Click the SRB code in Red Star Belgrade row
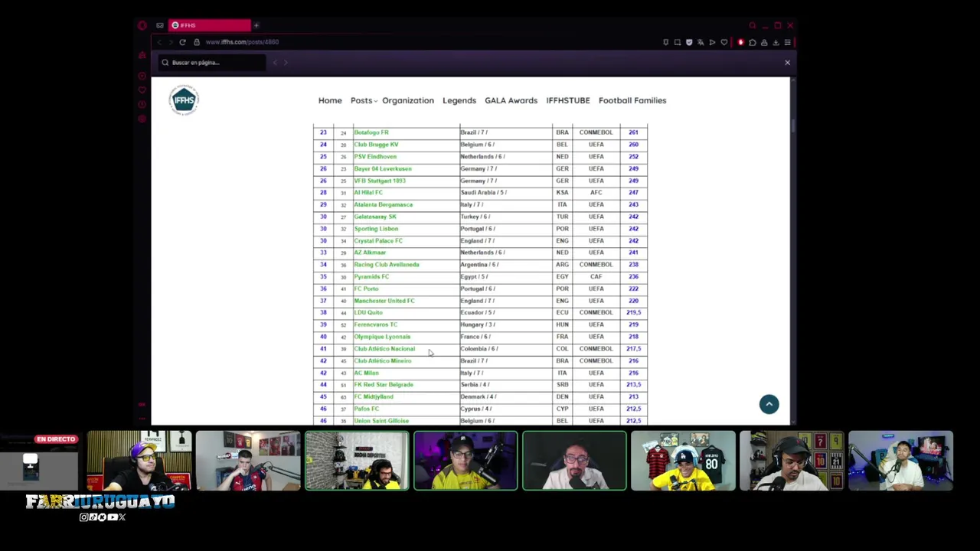This screenshot has width=980, height=551. [562, 385]
